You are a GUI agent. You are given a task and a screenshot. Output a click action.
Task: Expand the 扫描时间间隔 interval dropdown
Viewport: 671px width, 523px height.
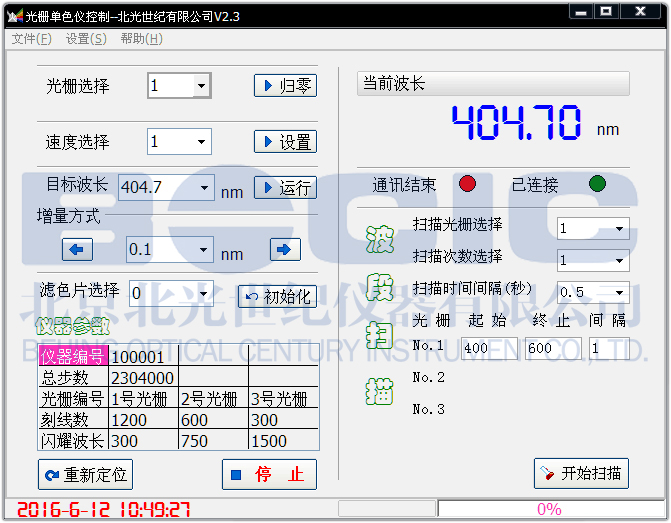click(620, 293)
